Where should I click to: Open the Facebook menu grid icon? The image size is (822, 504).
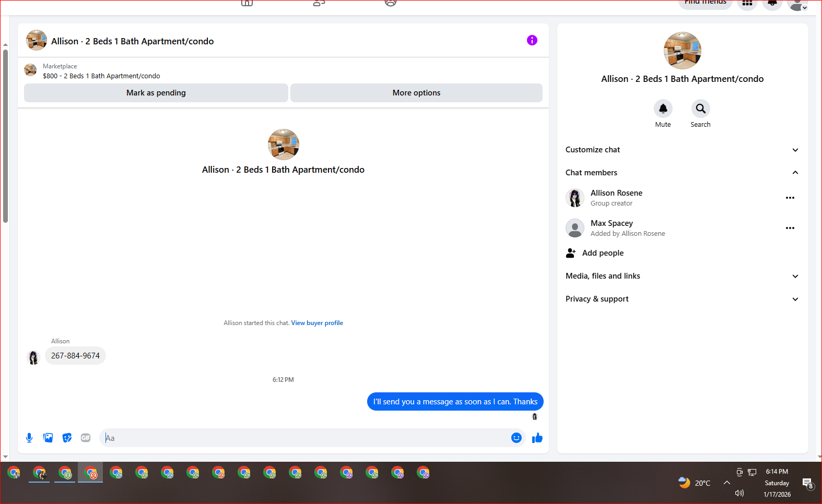(x=747, y=3)
